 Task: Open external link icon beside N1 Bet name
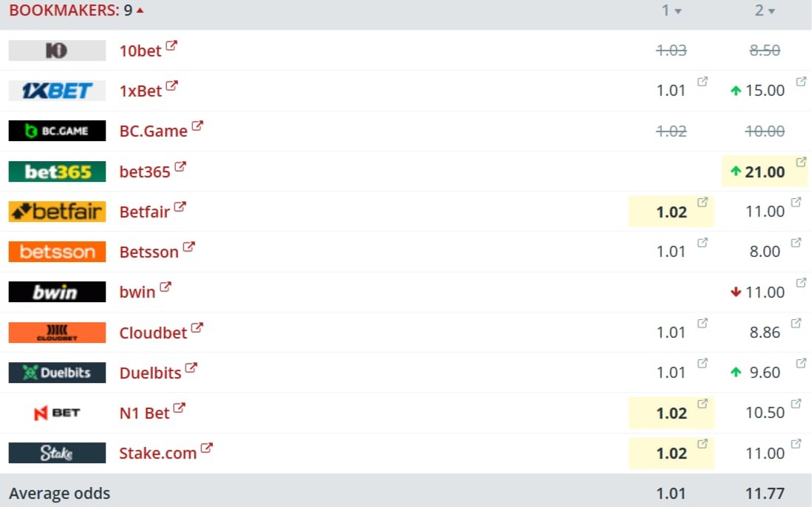[x=179, y=408]
